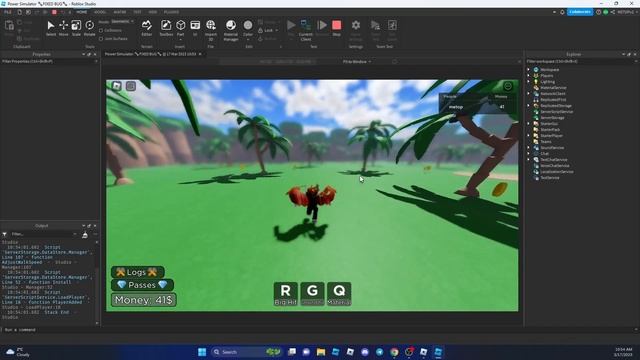This screenshot has height=360, width=640.
Task: Open the Toolbox
Action: (166, 28)
